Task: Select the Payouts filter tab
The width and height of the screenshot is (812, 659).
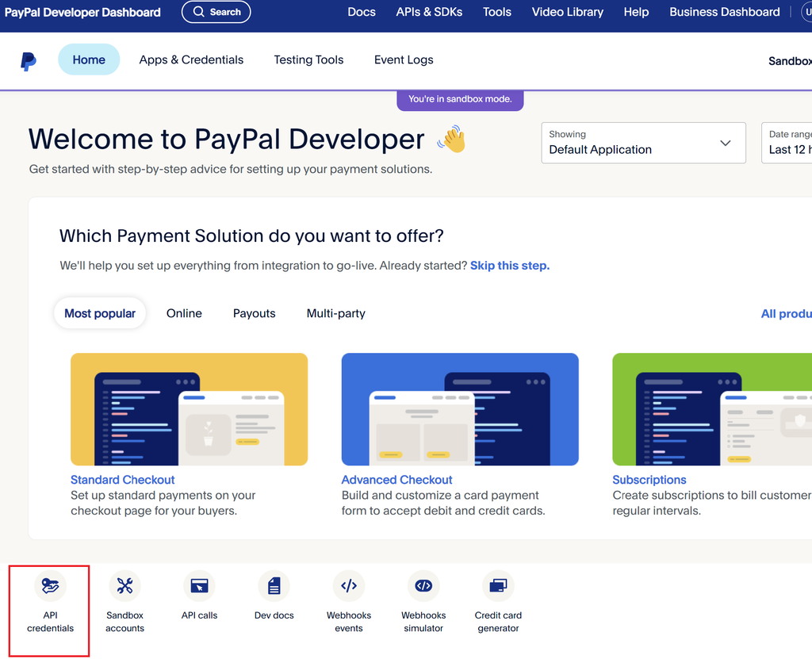Action: click(254, 313)
